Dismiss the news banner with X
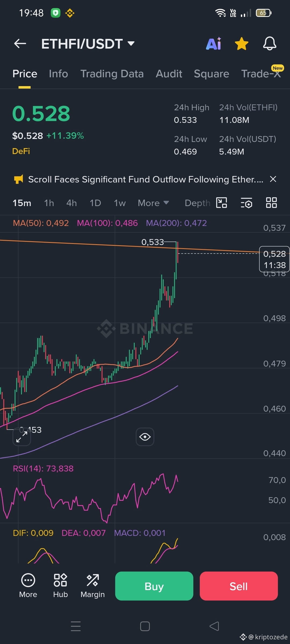The width and height of the screenshot is (290, 644). 273,179
